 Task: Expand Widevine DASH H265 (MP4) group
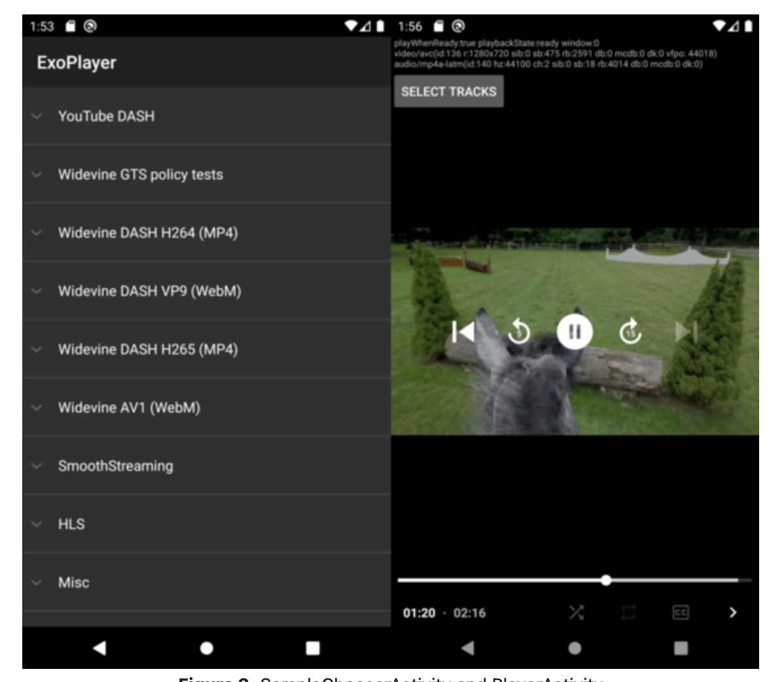point(207,349)
